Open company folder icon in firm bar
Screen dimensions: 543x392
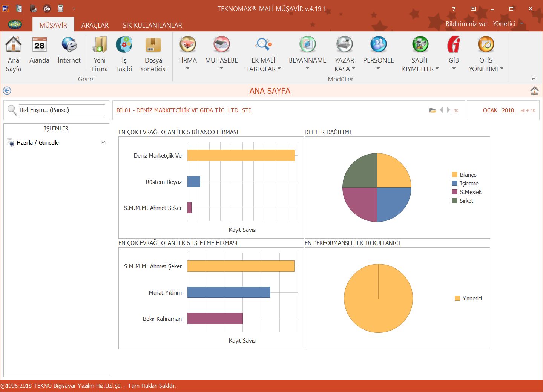click(433, 110)
